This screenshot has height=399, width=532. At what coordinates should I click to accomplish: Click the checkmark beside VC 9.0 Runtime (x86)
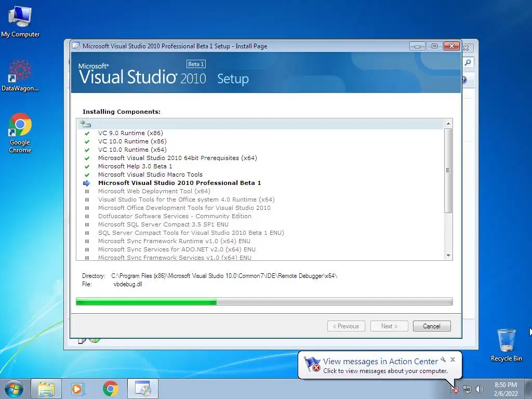click(87, 134)
